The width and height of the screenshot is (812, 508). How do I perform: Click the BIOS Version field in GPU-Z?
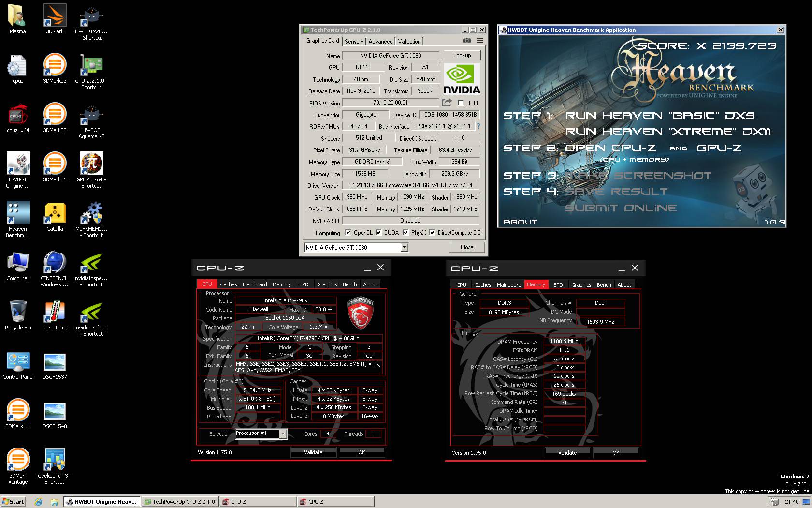(391, 103)
